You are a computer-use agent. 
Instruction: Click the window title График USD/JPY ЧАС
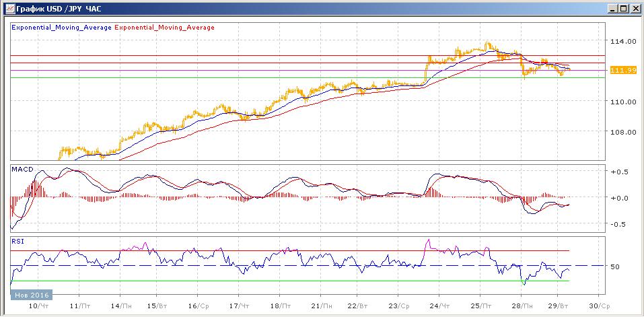click(x=59, y=8)
